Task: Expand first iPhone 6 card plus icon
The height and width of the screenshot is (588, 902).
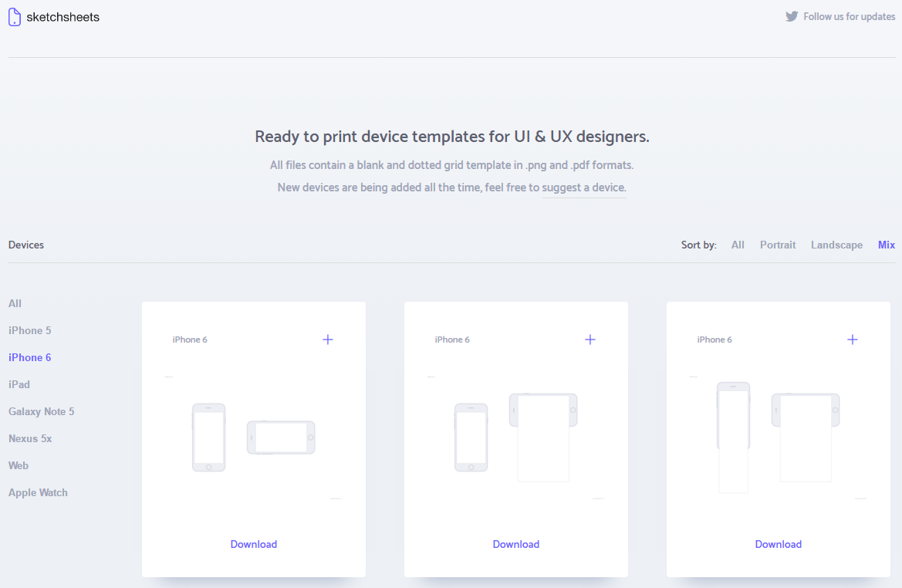Action: pos(328,340)
